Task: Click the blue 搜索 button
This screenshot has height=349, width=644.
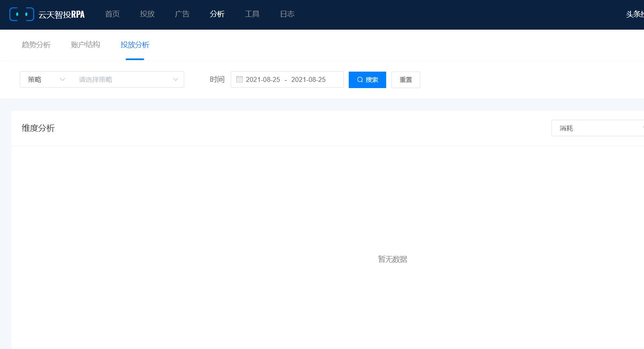Action: point(367,80)
